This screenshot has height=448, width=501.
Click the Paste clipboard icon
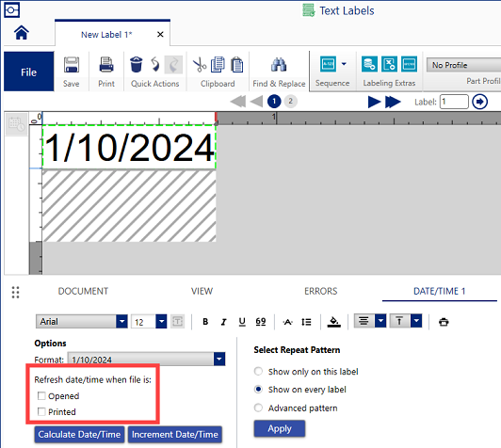coord(236,65)
